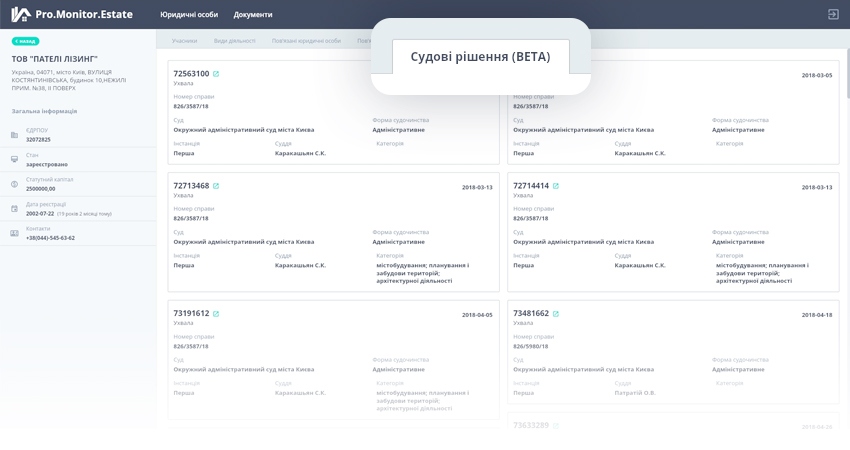The height and width of the screenshot is (450, 850).
Task: Click the Контакти card icon
Action: [14, 233]
